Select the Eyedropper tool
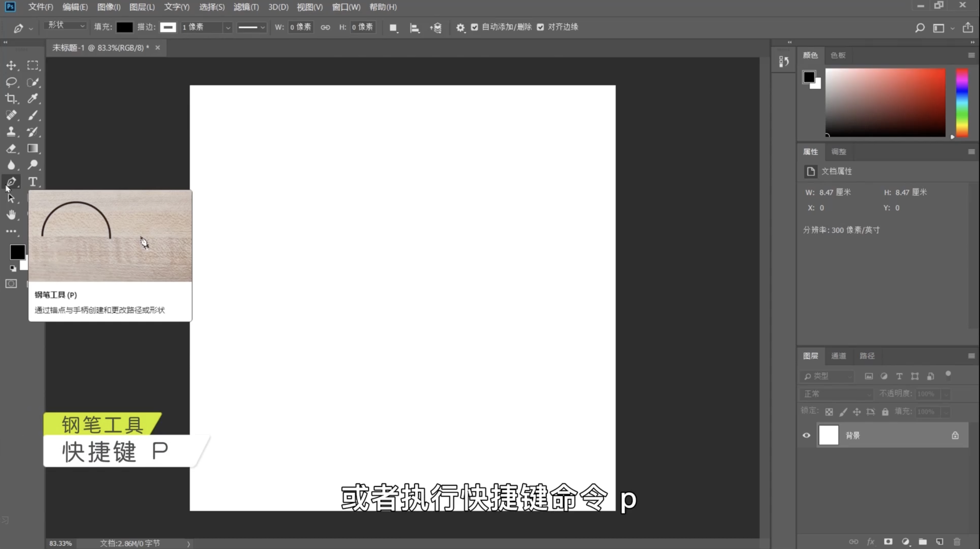980x549 pixels. [33, 99]
